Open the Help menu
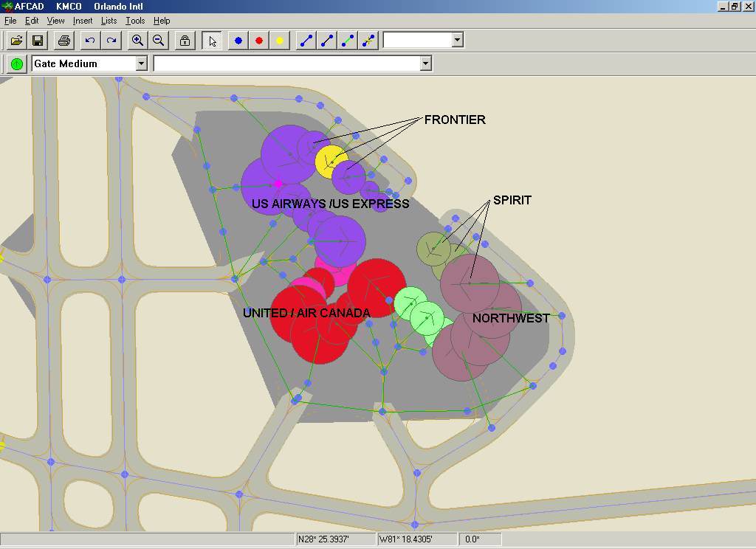 [x=162, y=21]
